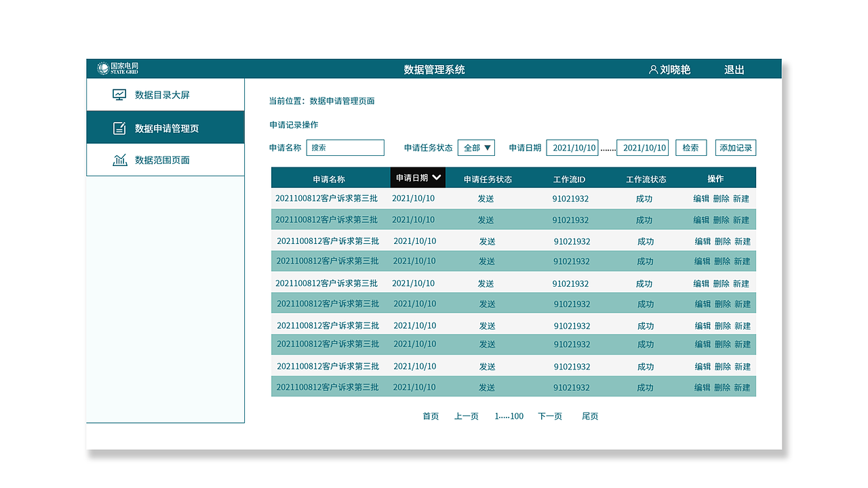Click the monitor icon beside 数据目录大屏

tap(119, 94)
